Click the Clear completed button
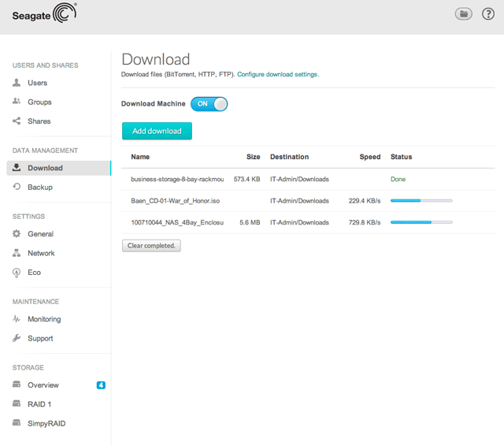This screenshot has height=446, width=504. [152, 246]
